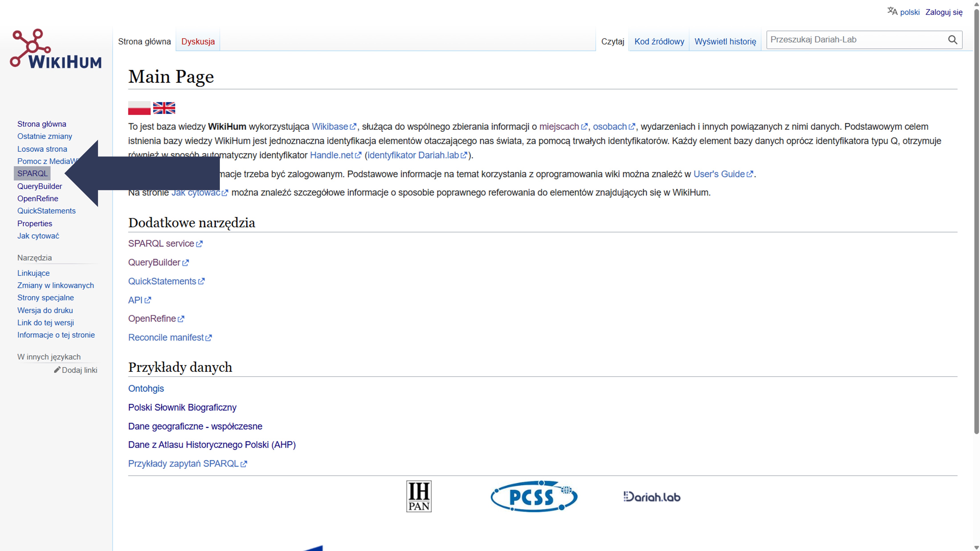Open the Dyskusja tab

click(x=198, y=41)
